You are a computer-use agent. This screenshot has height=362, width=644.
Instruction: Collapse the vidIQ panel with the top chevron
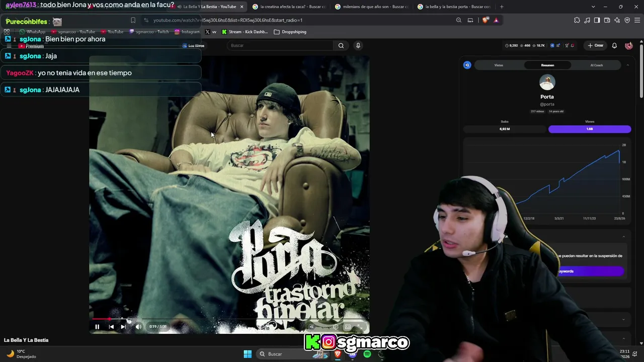tap(627, 65)
